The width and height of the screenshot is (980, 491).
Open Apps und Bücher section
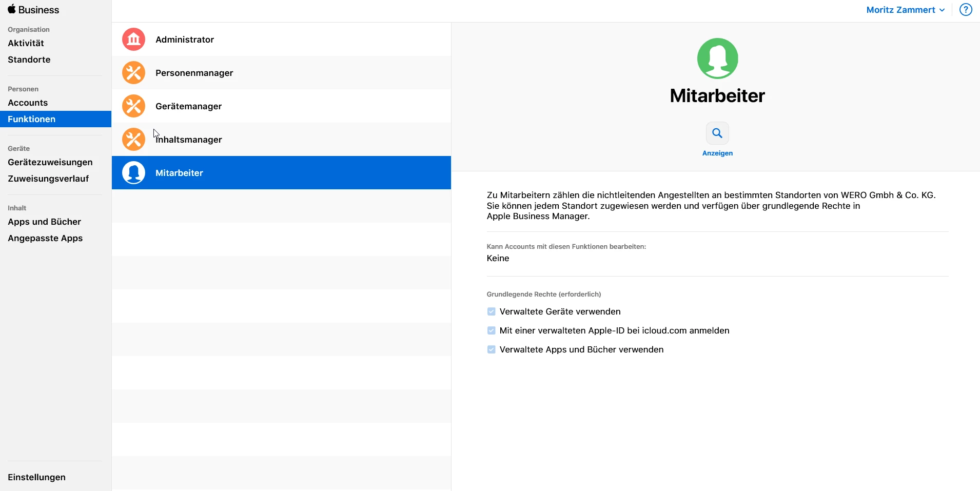[44, 222]
